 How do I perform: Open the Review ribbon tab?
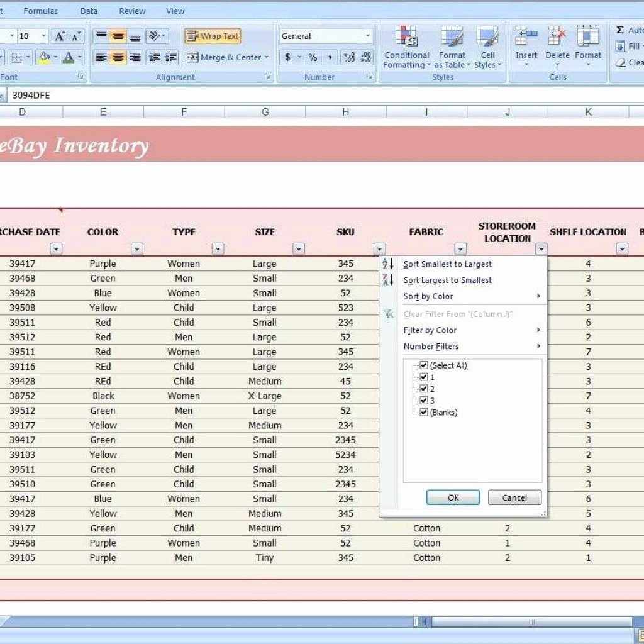[x=132, y=11]
